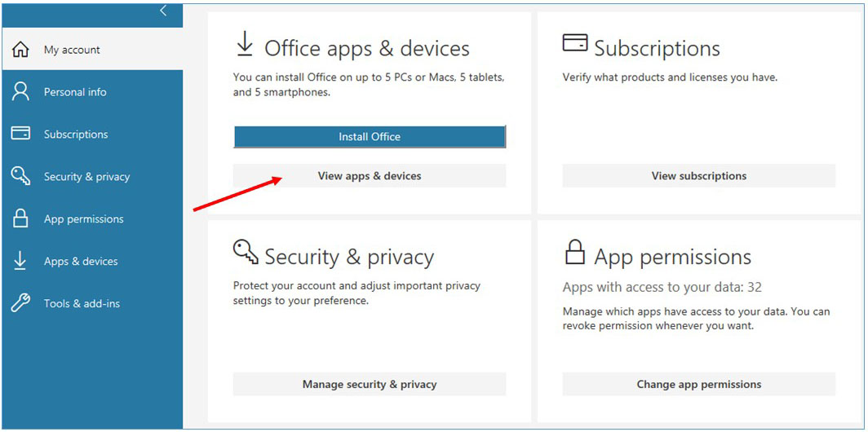The height and width of the screenshot is (432, 868).
Task: Click the App permissions card padlock icon
Action: pos(575,253)
